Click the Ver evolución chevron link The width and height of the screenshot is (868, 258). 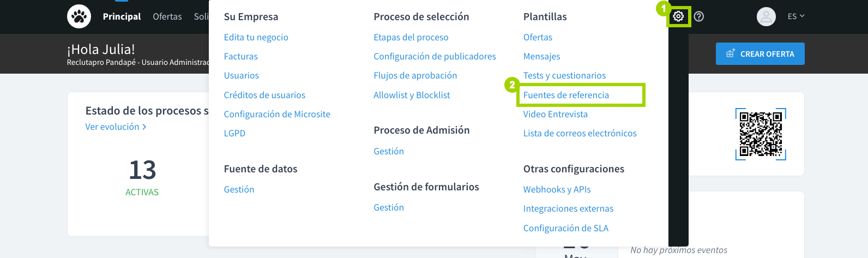point(116,127)
